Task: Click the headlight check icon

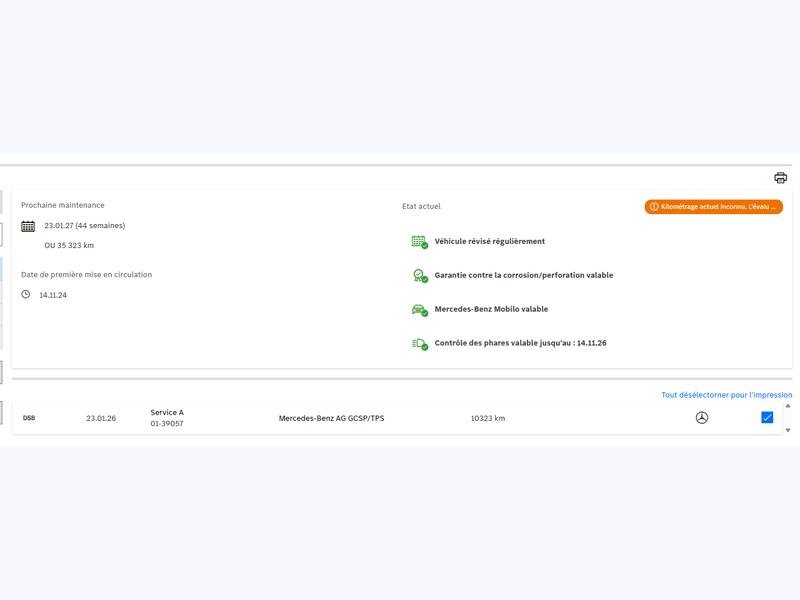Action: coord(419,344)
